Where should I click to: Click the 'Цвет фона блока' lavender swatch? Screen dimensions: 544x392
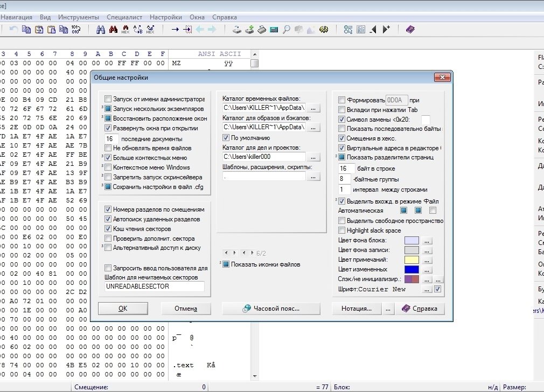(x=412, y=240)
